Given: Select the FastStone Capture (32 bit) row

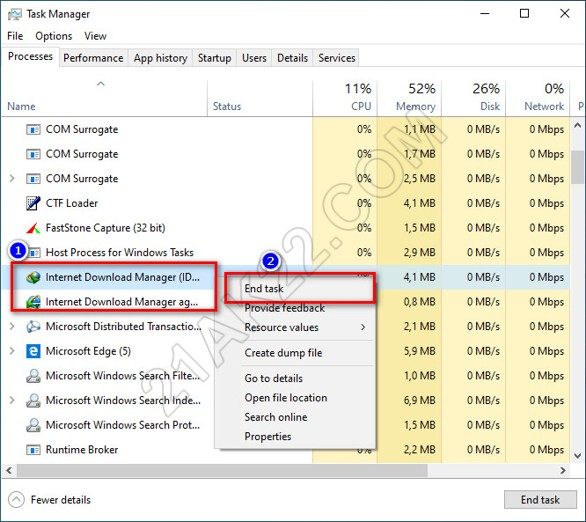Looking at the screenshot, I should (x=286, y=228).
